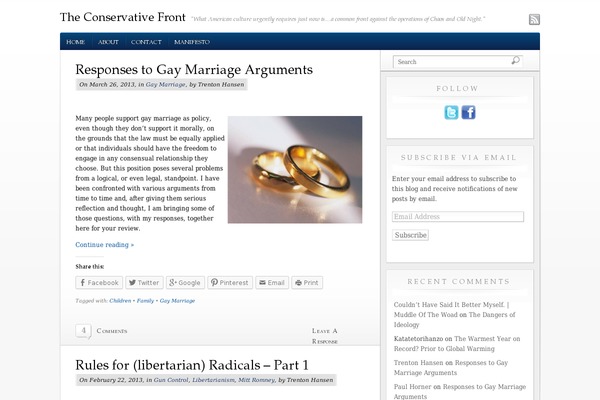Share post on Pinterest

(x=230, y=282)
